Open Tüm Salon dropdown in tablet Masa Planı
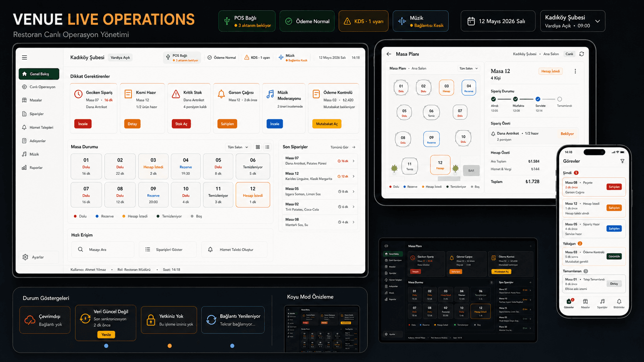Screen dimensions: 644x362 pos(468,68)
